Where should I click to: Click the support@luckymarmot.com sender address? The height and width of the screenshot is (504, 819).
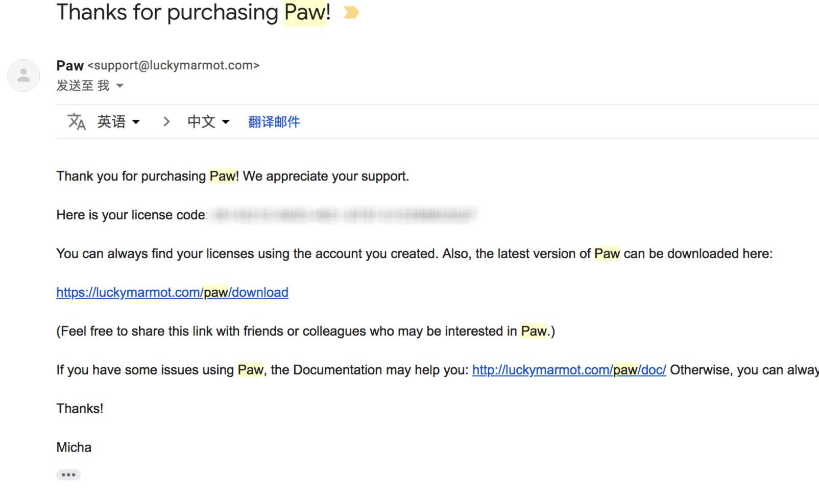coord(174,66)
